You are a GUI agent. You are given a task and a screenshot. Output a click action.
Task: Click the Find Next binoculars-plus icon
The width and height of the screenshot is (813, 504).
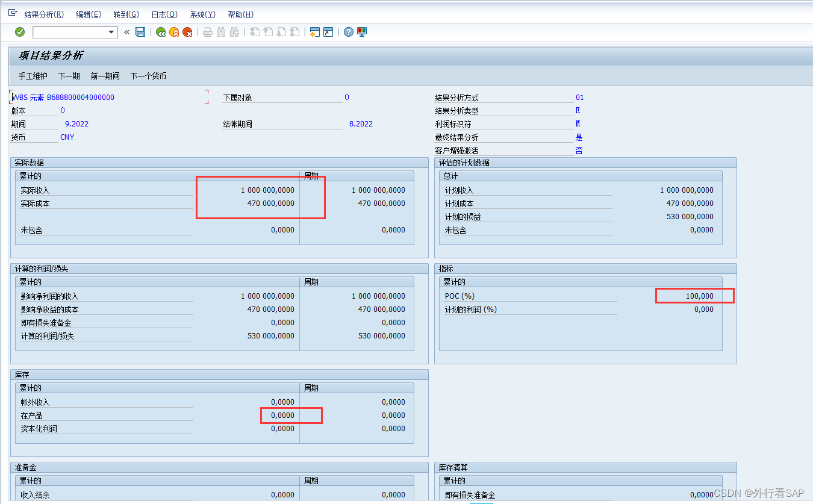(235, 32)
